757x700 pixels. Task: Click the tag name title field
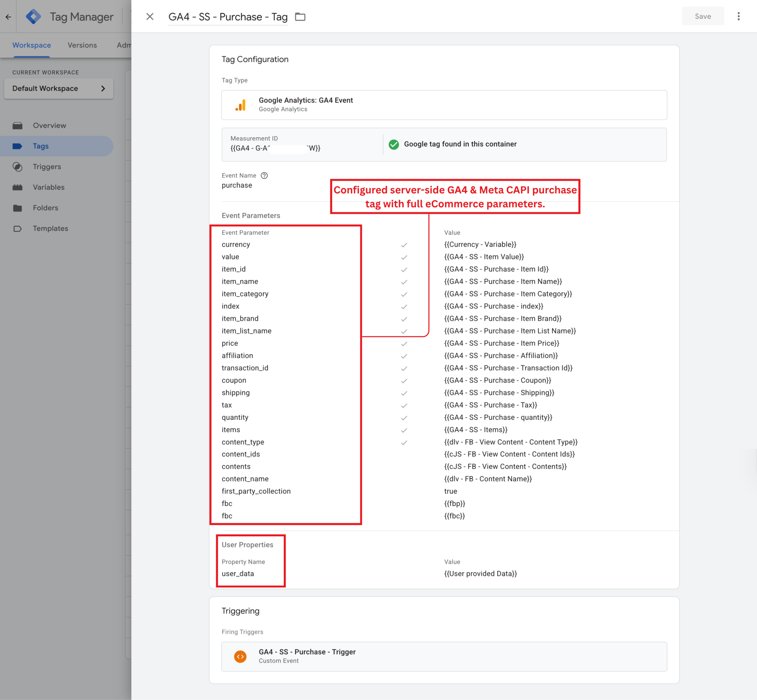(228, 17)
